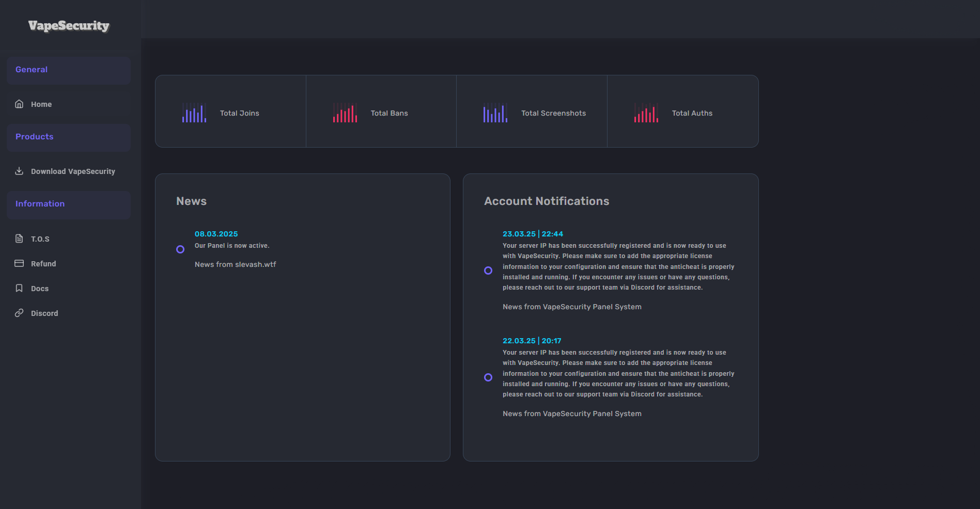The width and height of the screenshot is (980, 509).
Task: Click the bookmark icon beside Docs
Action: point(19,288)
